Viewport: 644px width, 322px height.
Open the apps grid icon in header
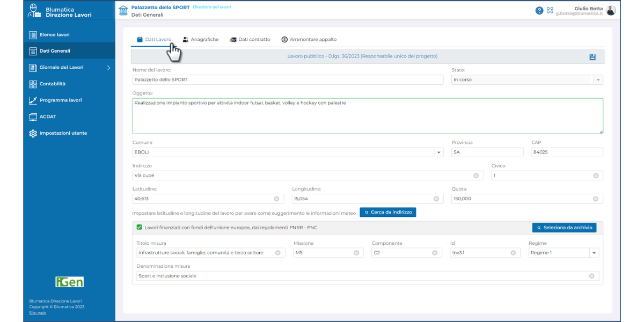tap(550, 11)
